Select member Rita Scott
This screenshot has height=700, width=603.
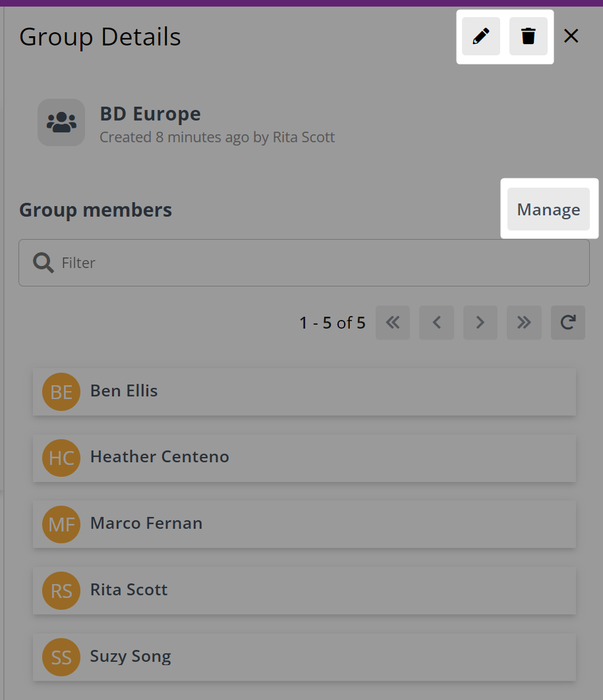pyautogui.click(x=304, y=590)
